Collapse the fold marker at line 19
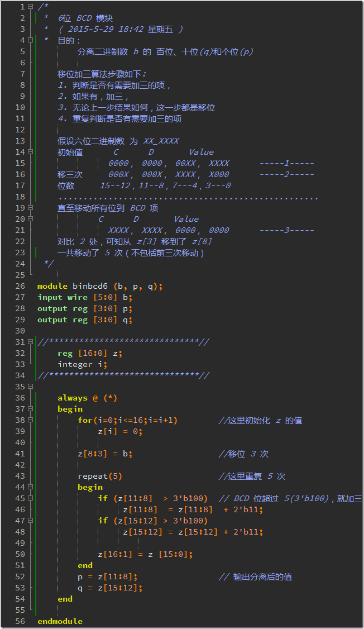Screen dimensions: 364x629 click(31, 208)
